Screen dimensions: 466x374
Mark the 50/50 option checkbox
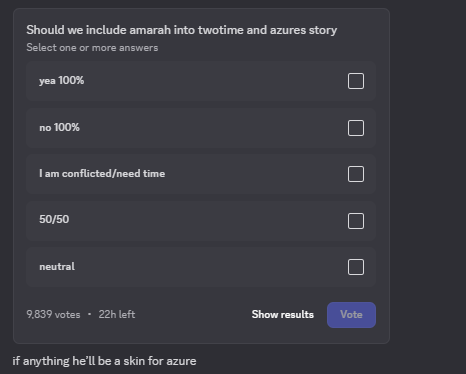coord(356,221)
